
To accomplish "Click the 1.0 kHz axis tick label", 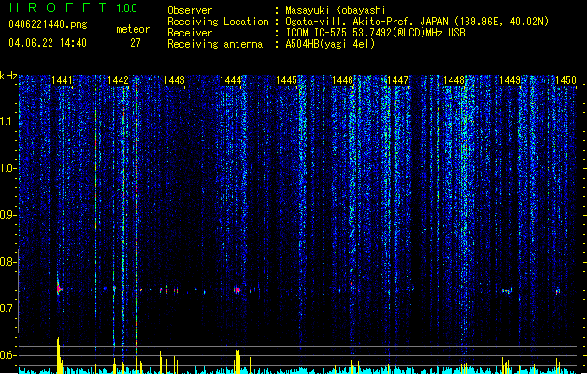I will click(7, 168).
